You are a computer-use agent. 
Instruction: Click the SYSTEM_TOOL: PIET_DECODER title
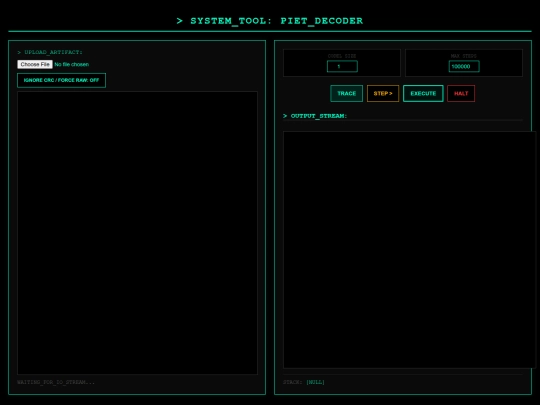pyautogui.click(x=270, y=21)
